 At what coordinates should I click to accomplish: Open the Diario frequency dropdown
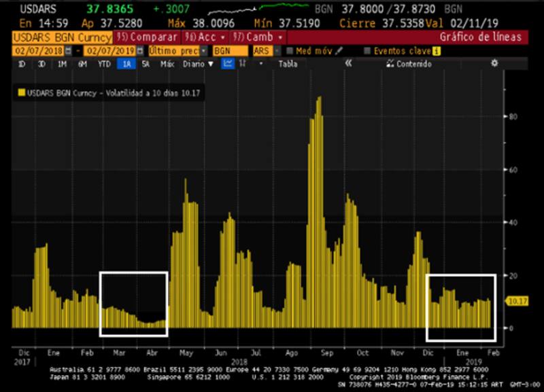coord(198,63)
